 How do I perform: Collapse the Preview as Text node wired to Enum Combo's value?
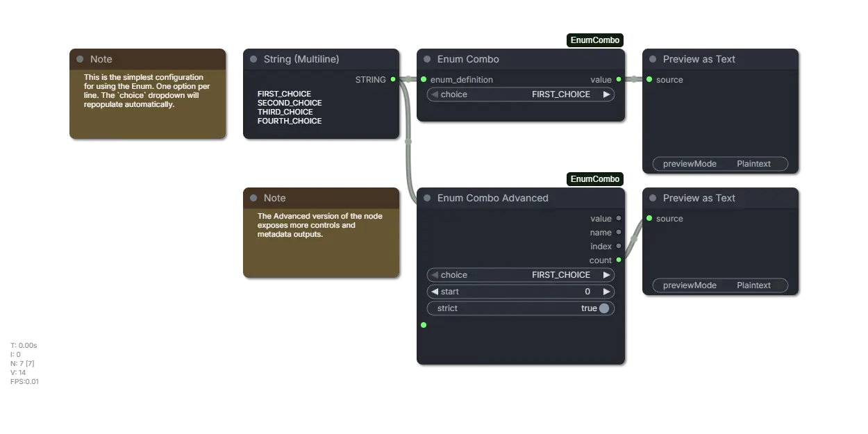click(653, 59)
